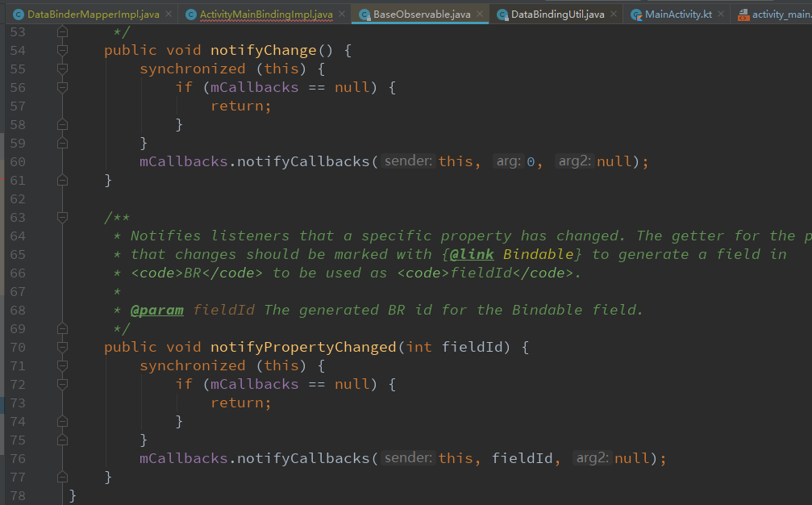Click fold end marker at line 61
This screenshot has width=812, height=505.
point(62,180)
